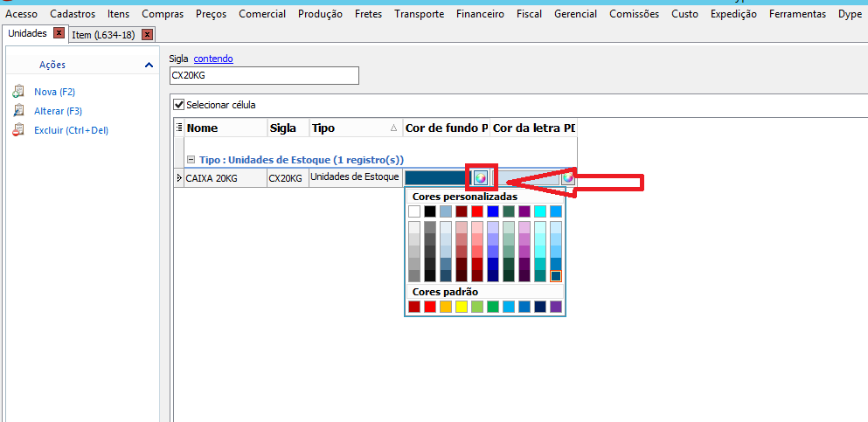The image size is (868, 422).
Task: Toggle the Selecionar célula checkbox
Action: pos(178,105)
